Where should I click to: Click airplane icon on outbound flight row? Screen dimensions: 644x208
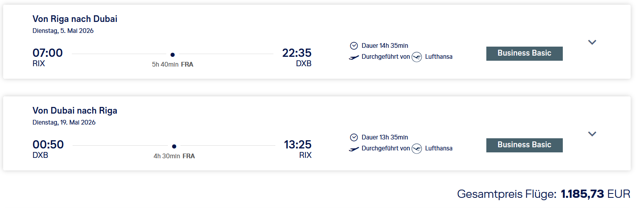tap(354, 57)
